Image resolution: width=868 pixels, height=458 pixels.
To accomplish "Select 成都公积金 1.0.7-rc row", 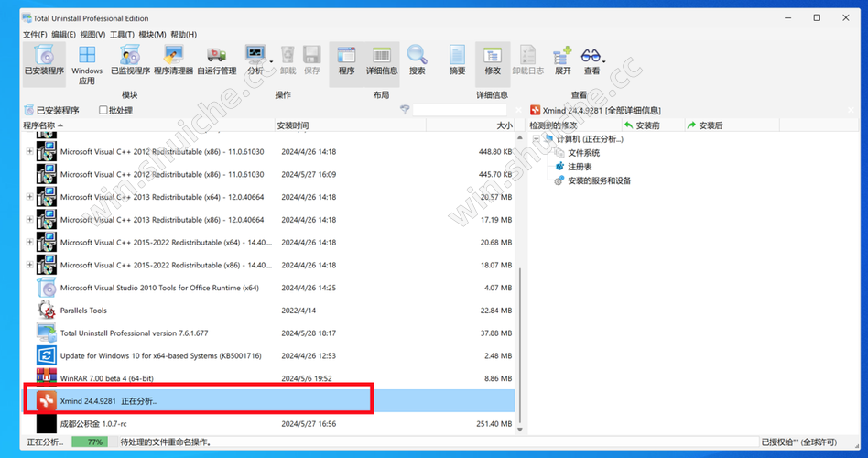I will coord(268,424).
